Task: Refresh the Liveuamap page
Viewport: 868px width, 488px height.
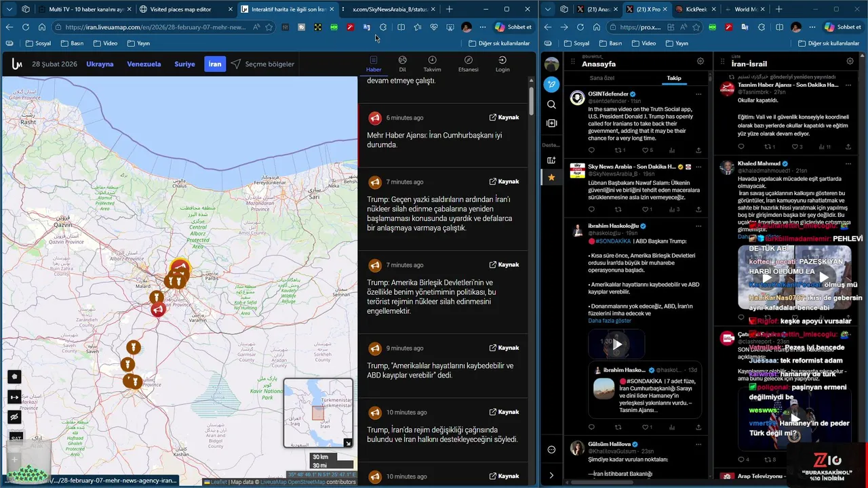Action: (26, 27)
